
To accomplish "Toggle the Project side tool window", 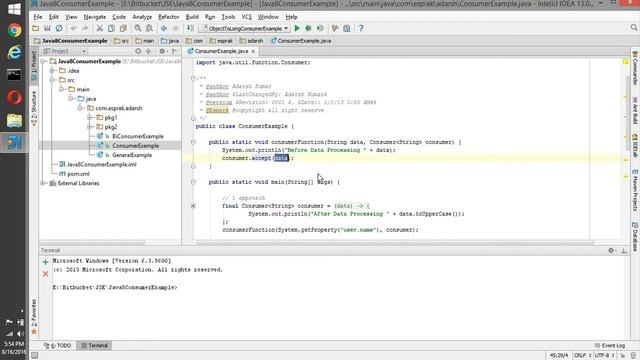I will click(x=34, y=66).
